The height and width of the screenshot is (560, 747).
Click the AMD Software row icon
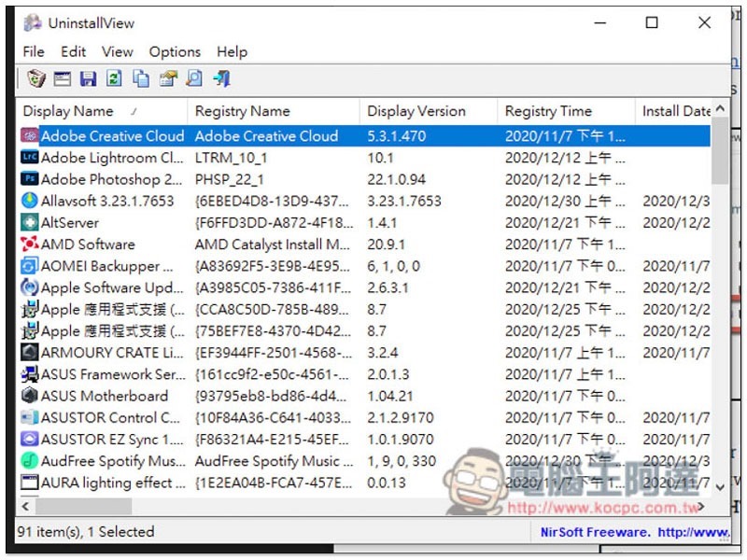click(x=30, y=244)
